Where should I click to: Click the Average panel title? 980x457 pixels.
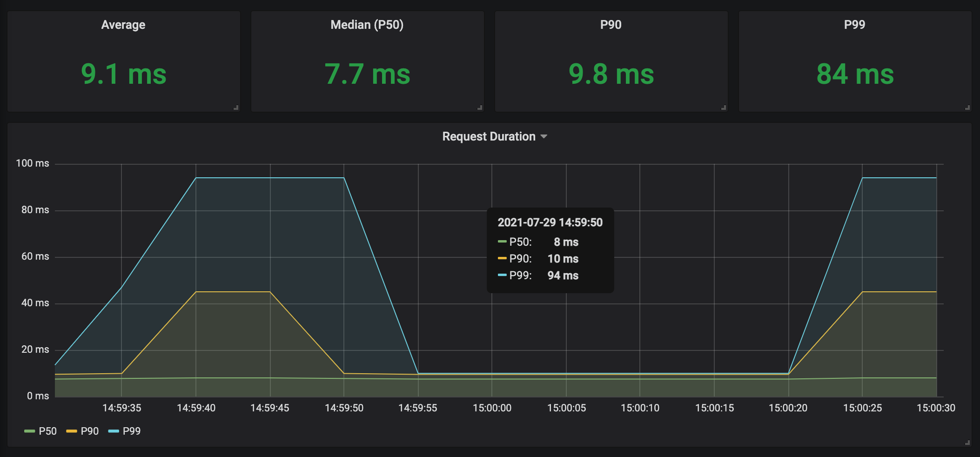(123, 25)
